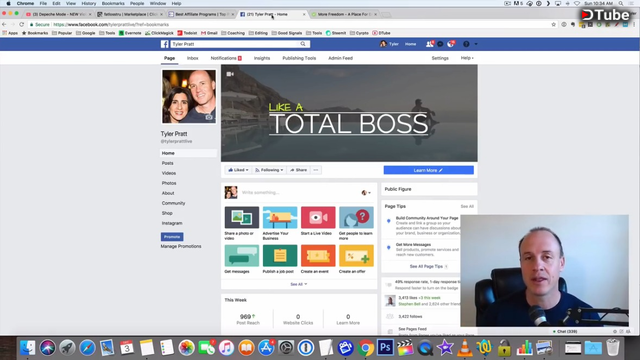This screenshot has width=640, height=360.
Task: Open Google Chrome from the dock
Action: coord(365,348)
